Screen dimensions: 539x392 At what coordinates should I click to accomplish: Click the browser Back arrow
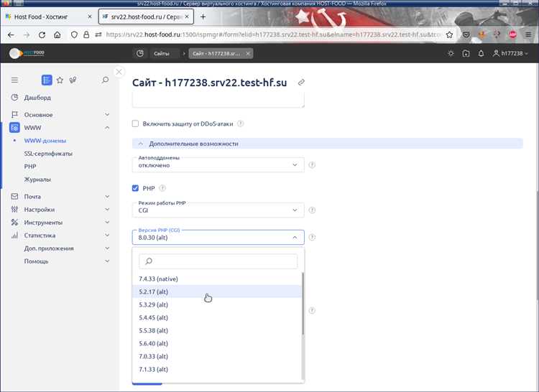[x=11, y=34]
